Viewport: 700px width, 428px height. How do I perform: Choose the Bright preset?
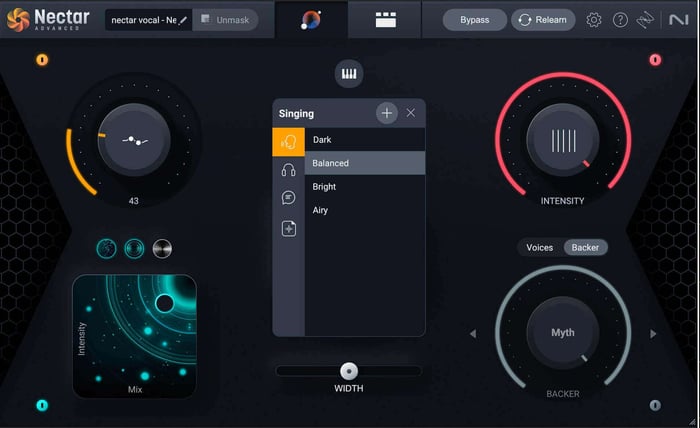[x=365, y=187]
